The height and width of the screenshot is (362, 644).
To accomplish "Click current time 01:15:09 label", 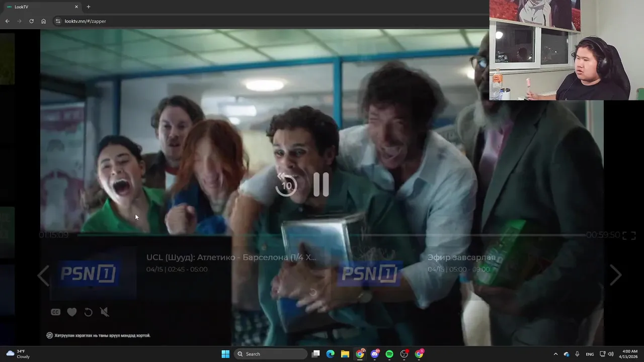I will click(54, 235).
